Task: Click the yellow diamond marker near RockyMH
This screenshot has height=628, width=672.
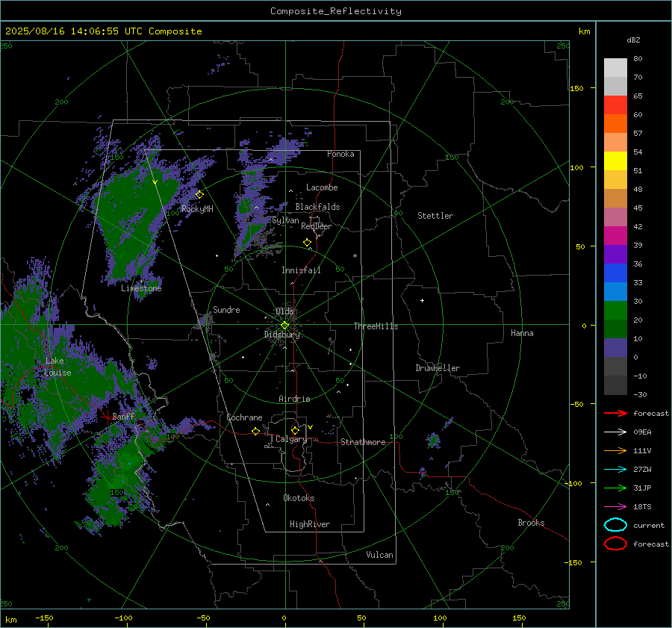Action: [199, 195]
